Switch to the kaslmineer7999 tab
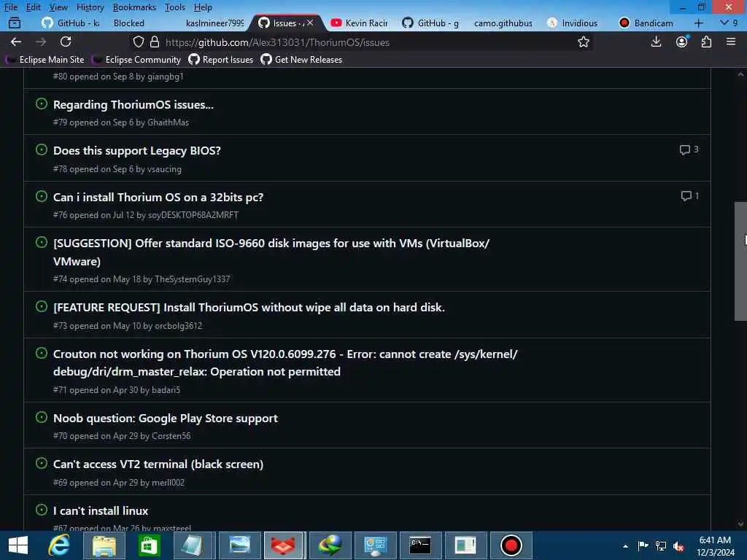 click(x=214, y=23)
